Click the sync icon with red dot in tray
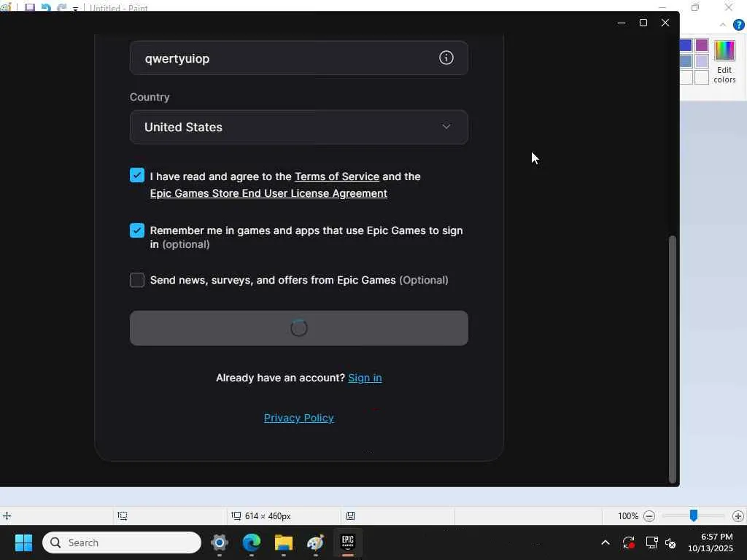This screenshot has height=560, width=747. pos(628,542)
